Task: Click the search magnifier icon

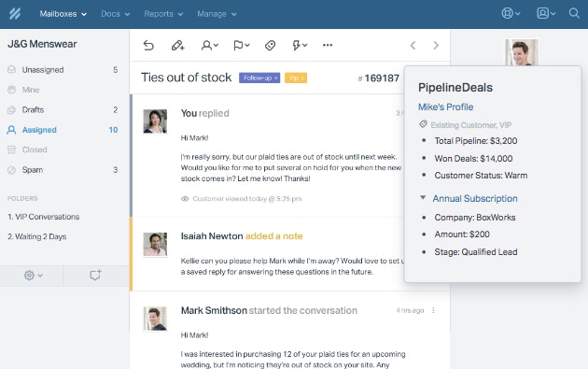Action: [x=574, y=13]
